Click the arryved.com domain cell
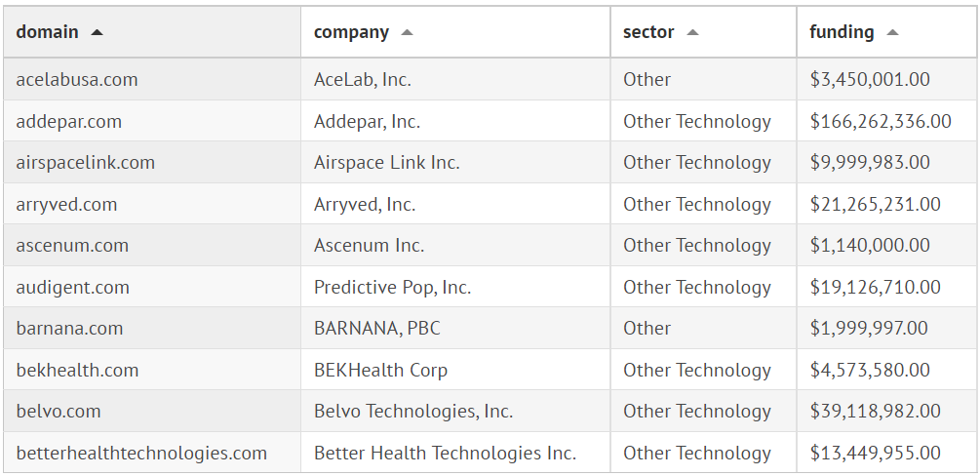 point(66,205)
